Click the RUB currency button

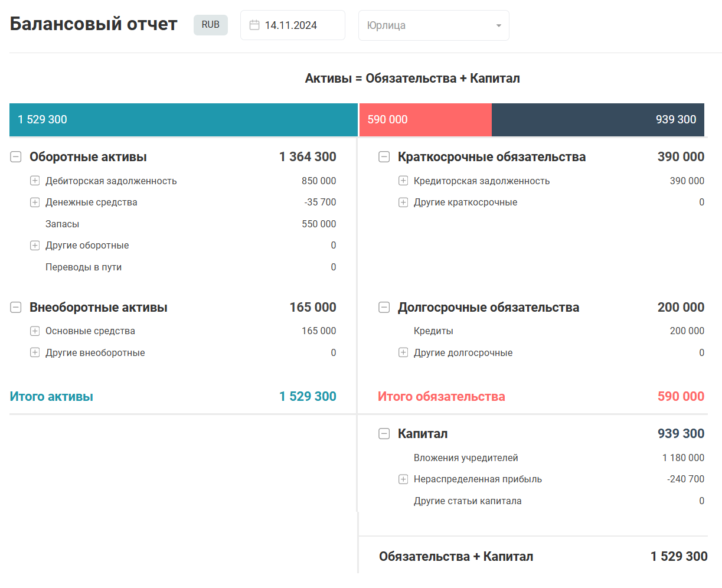pyautogui.click(x=210, y=25)
